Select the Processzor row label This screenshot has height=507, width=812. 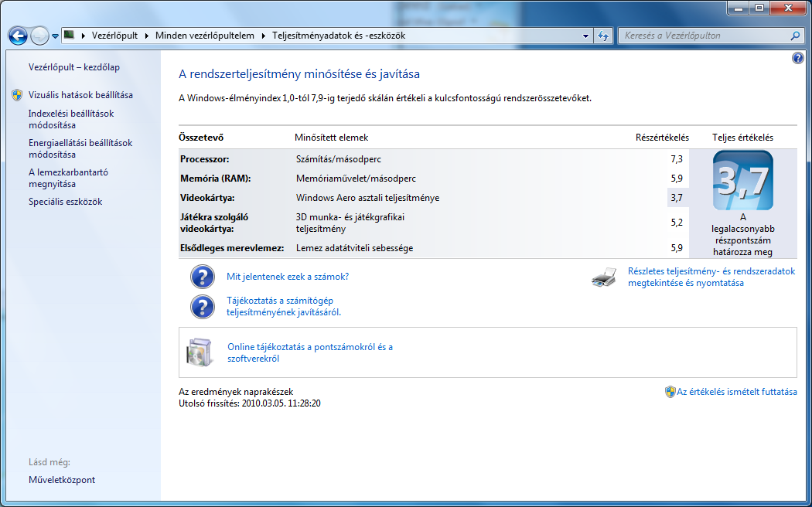tap(205, 159)
